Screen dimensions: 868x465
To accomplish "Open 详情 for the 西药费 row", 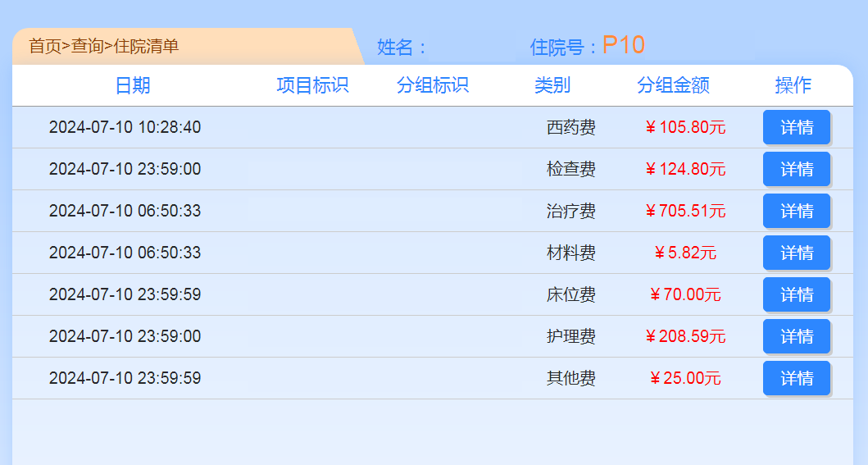I will (796, 127).
